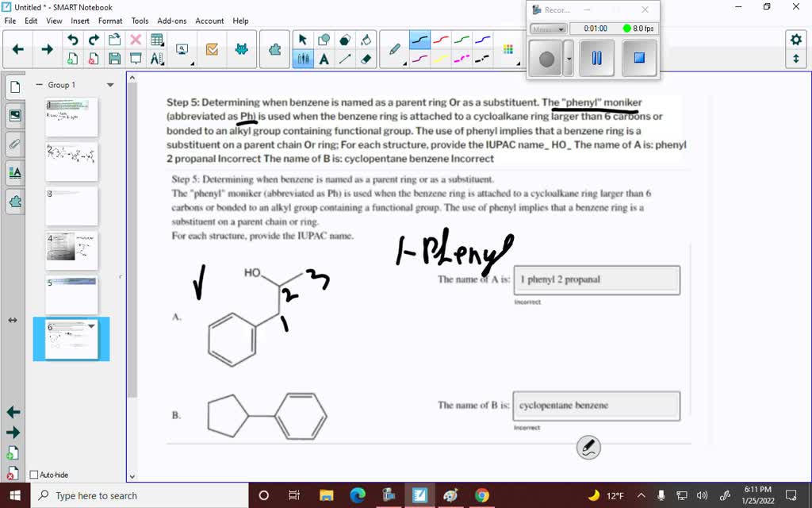Undo the last annotation
The image size is (812, 508).
pos(72,39)
